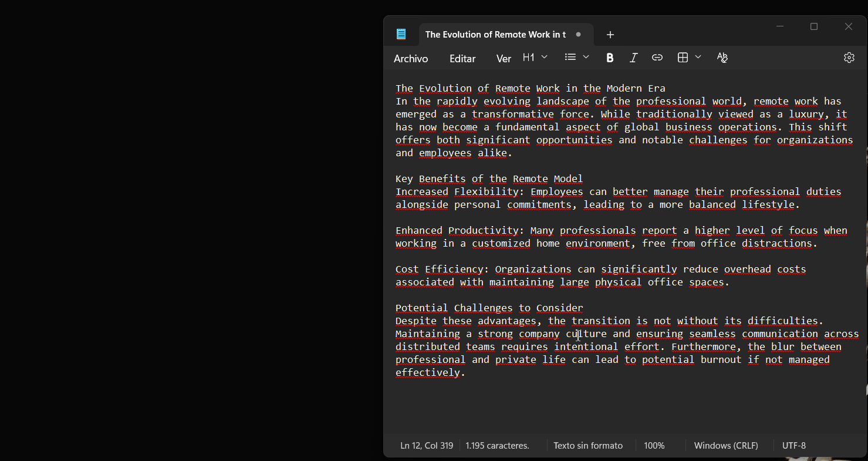
Task: Click Texto sin formato in the status bar
Action: tap(588, 445)
